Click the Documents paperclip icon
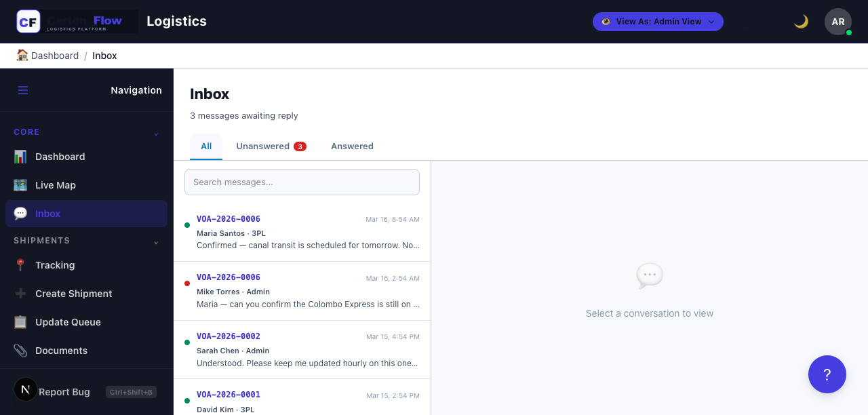Screen dimensions: 868x415 pos(20,351)
